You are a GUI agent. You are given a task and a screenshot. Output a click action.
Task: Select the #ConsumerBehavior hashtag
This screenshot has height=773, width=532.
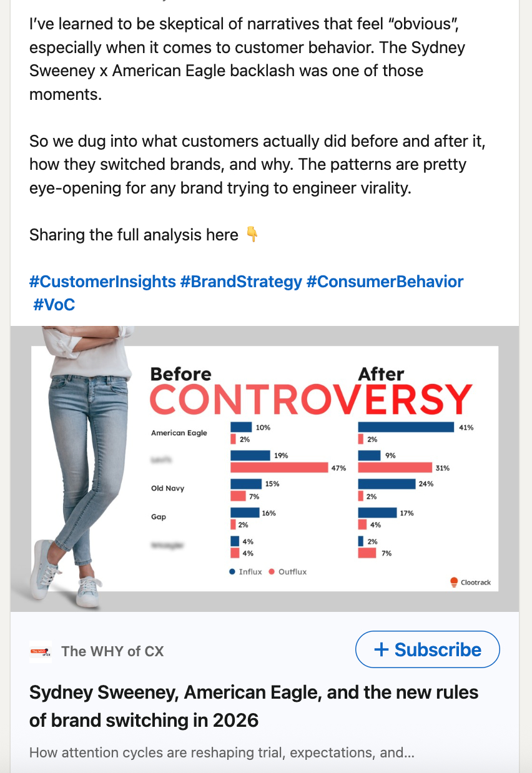coord(385,282)
